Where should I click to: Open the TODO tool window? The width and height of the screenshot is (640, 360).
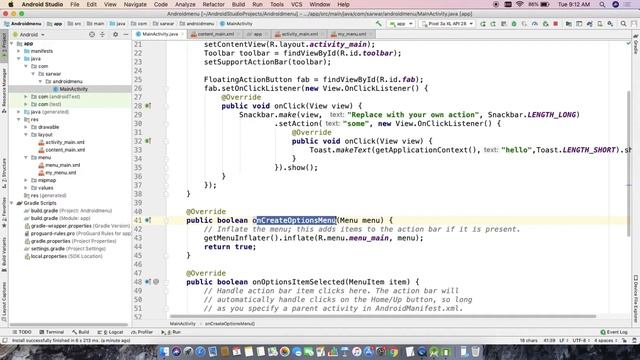(x=22, y=332)
